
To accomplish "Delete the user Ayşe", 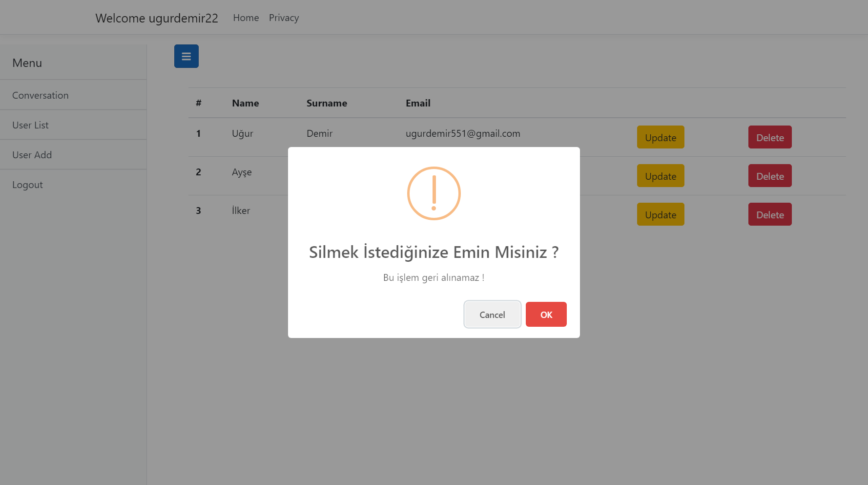I will pos(769,176).
